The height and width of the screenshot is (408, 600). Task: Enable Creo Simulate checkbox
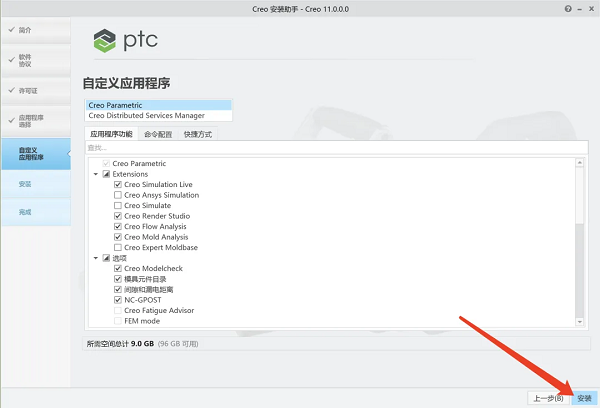(118, 206)
